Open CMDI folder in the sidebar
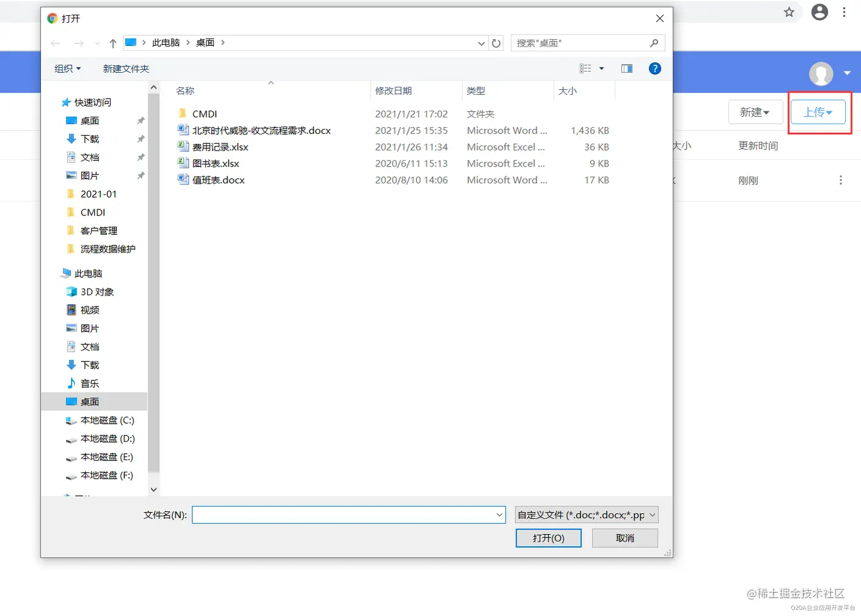The image size is (861, 616). (x=93, y=212)
